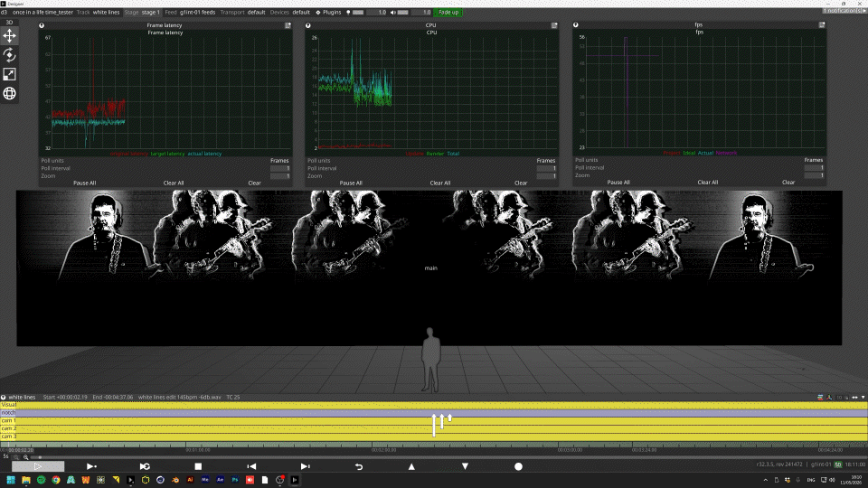This screenshot has height=488, width=868.
Task: Click Clear All in CPU panel
Action: (440, 183)
